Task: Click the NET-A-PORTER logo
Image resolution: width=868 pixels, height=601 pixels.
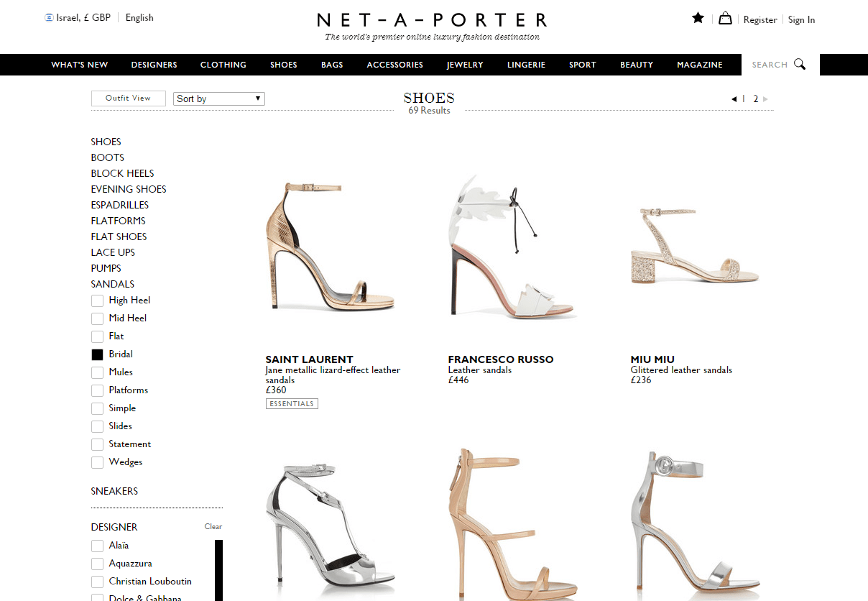Action: [x=432, y=20]
